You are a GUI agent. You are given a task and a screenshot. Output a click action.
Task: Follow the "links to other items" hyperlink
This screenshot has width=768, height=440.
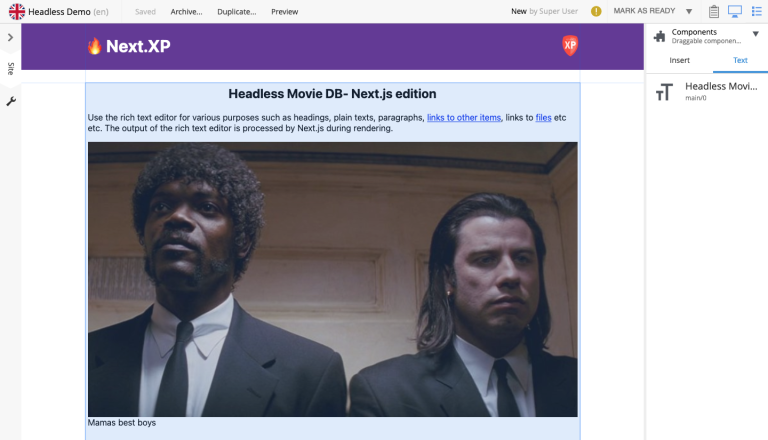463,117
